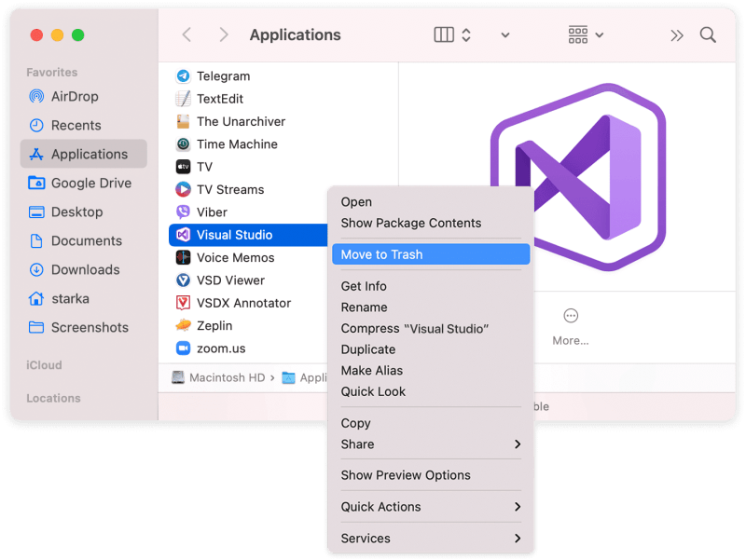Select the VSDX Annotator icon
Screen dimensions: 746x560
[182, 303]
